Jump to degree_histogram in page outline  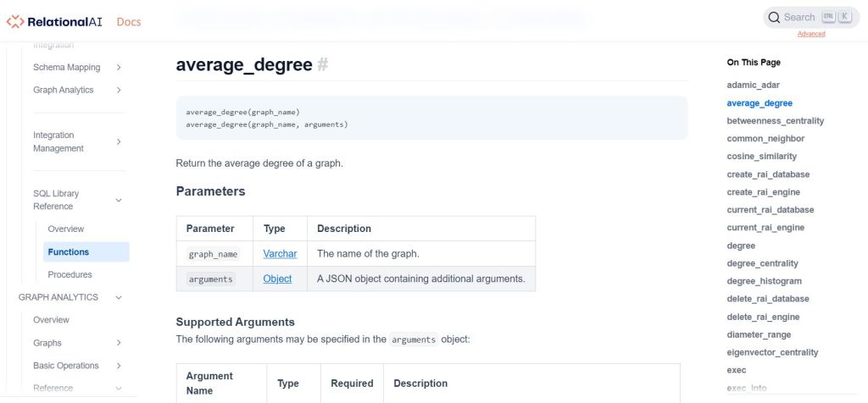pos(764,281)
